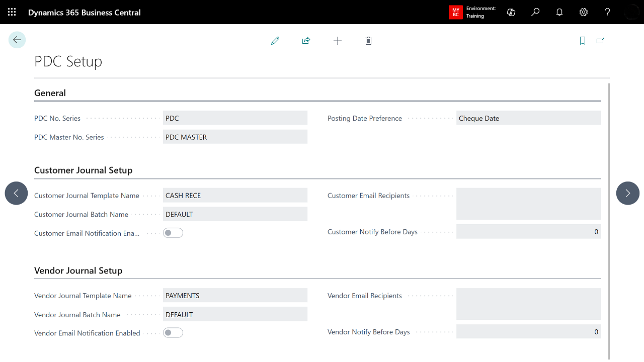644x362 pixels.
Task: Click the Posting Date Preference label
Action: pos(365,118)
